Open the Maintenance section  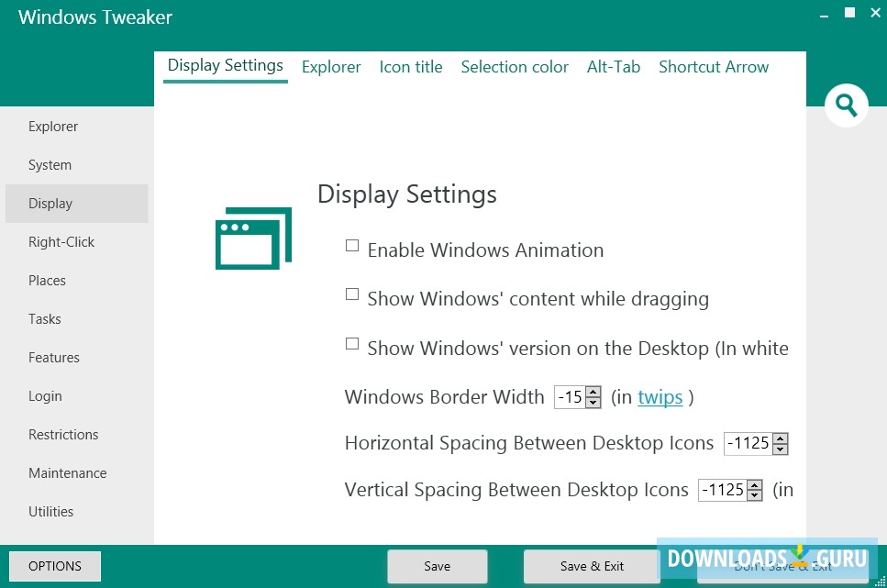click(67, 472)
